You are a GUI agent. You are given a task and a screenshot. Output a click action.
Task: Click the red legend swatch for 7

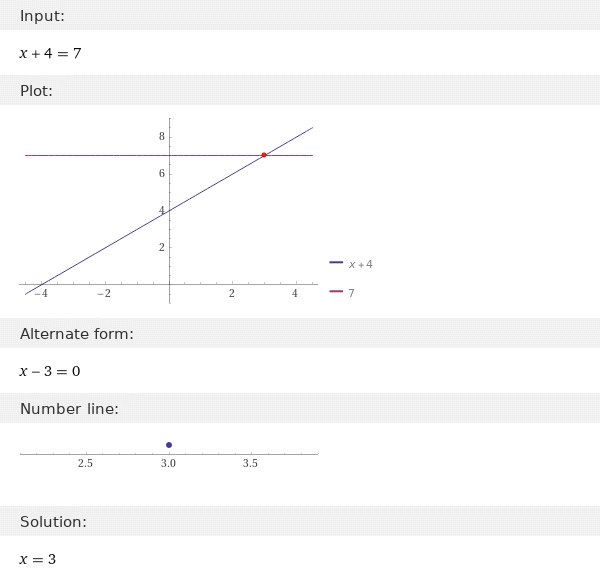tap(336, 291)
